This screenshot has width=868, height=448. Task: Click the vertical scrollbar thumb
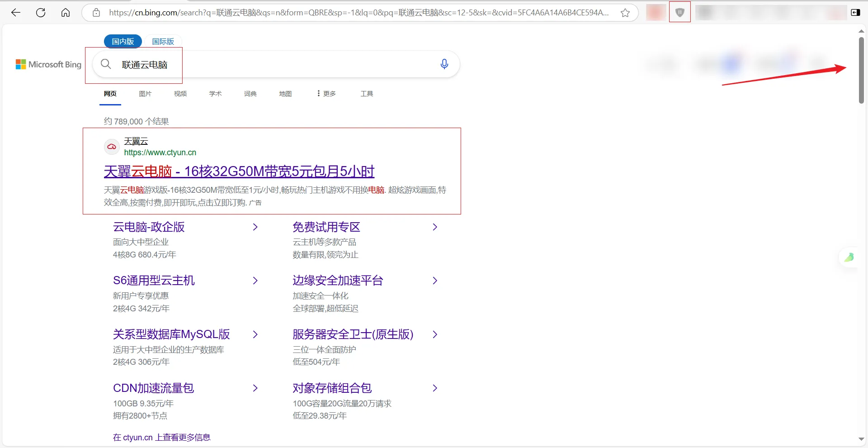861,70
